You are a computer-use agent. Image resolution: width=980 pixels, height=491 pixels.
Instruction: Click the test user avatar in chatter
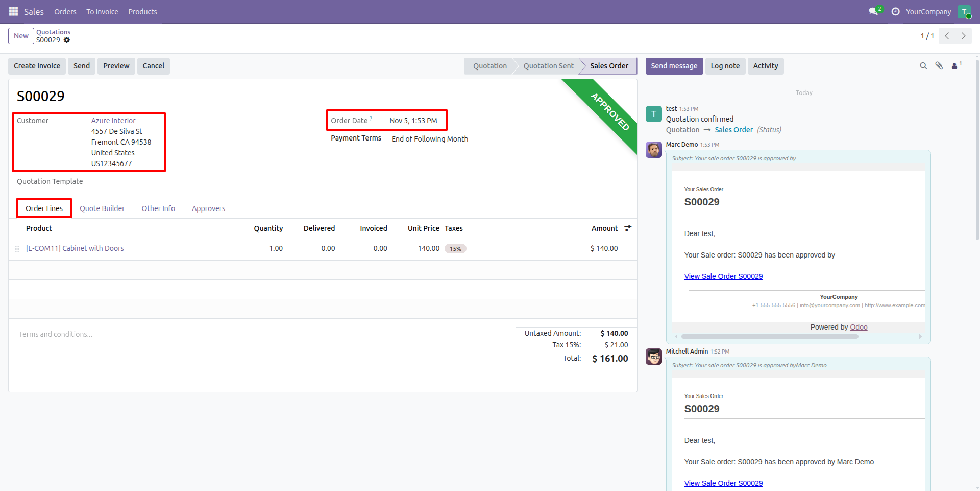pyautogui.click(x=654, y=114)
